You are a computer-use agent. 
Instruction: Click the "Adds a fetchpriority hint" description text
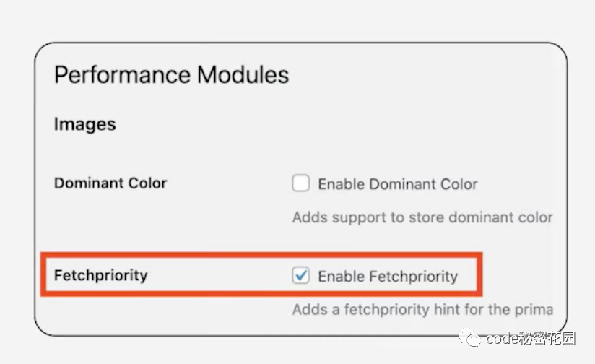click(x=422, y=310)
